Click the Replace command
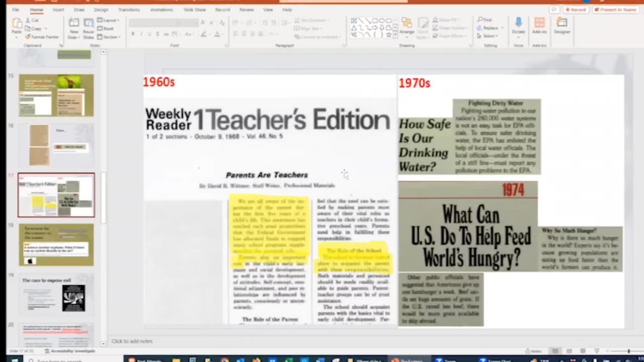644x362 pixels. click(x=489, y=28)
